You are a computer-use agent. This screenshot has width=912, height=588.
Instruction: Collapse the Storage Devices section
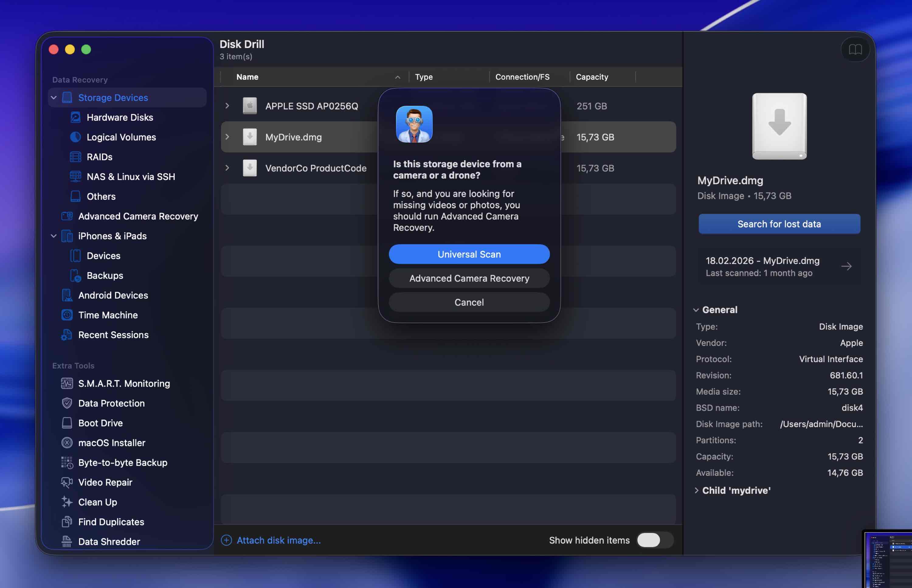tap(54, 98)
